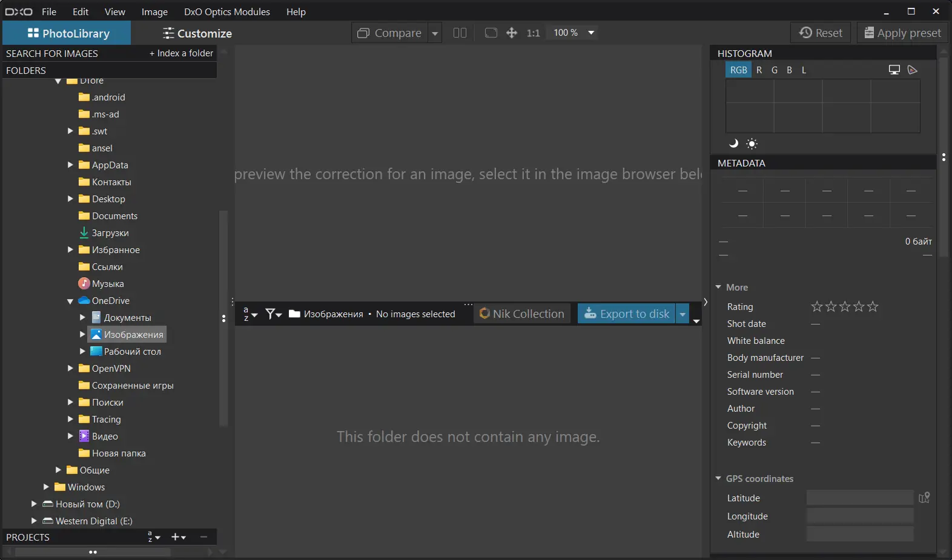Expand the AppData folder
The height and width of the screenshot is (560, 952).
tap(70, 165)
